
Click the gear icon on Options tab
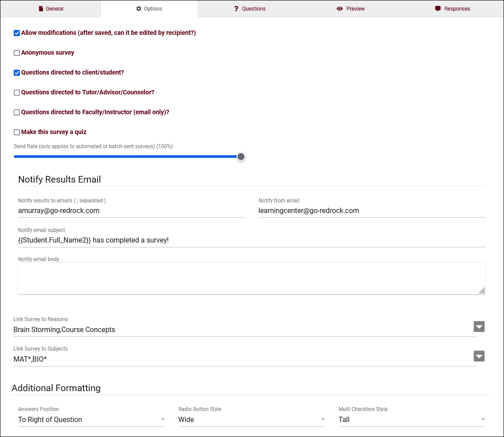pos(139,9)
